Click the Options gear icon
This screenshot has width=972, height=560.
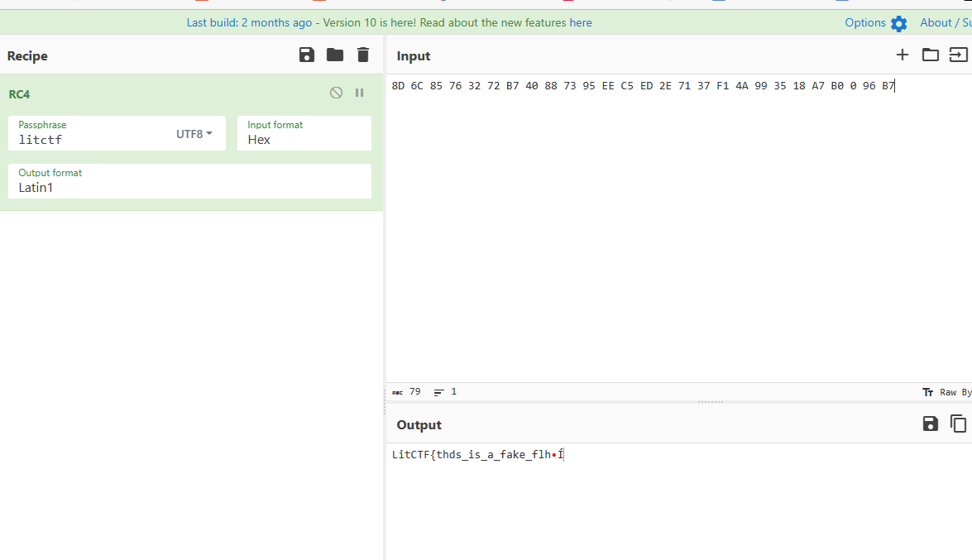899,23
